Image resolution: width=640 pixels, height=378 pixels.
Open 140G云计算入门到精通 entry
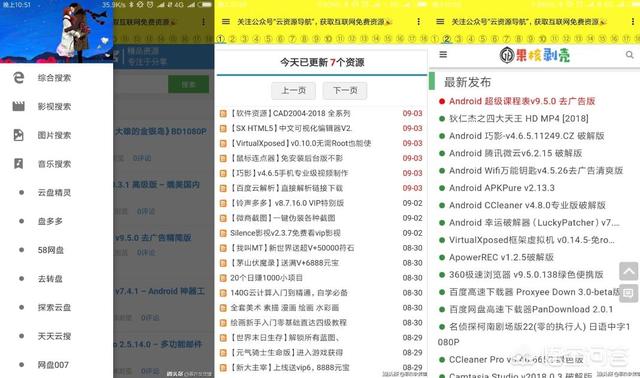pyautogui.click(x=289, y=293)
